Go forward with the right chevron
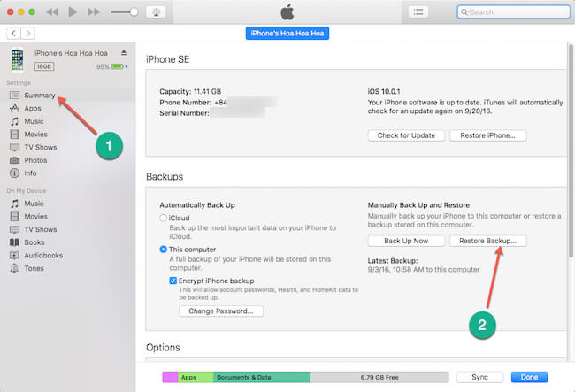The width and height of the screenshot is (575, 392). tap(28, 34)
